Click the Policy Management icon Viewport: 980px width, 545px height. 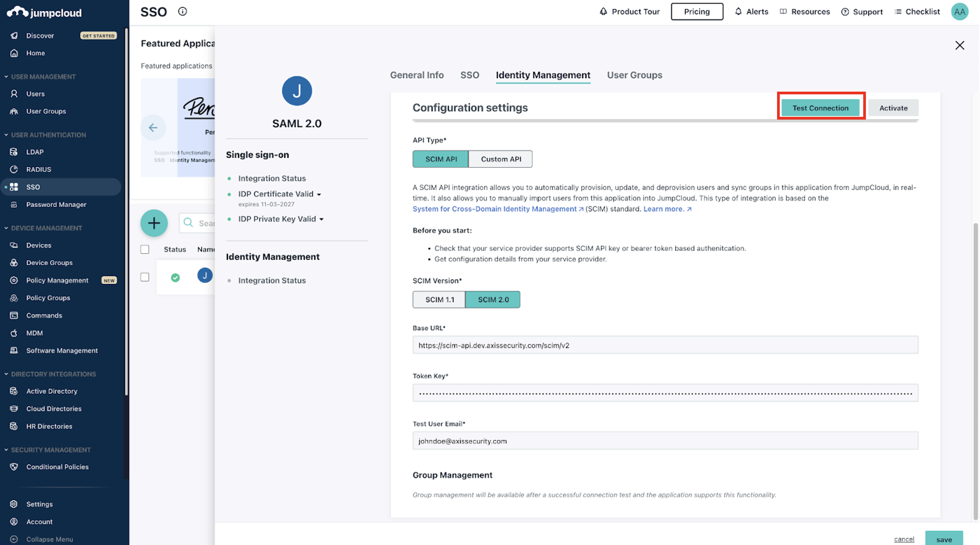[x=14, y=280]
